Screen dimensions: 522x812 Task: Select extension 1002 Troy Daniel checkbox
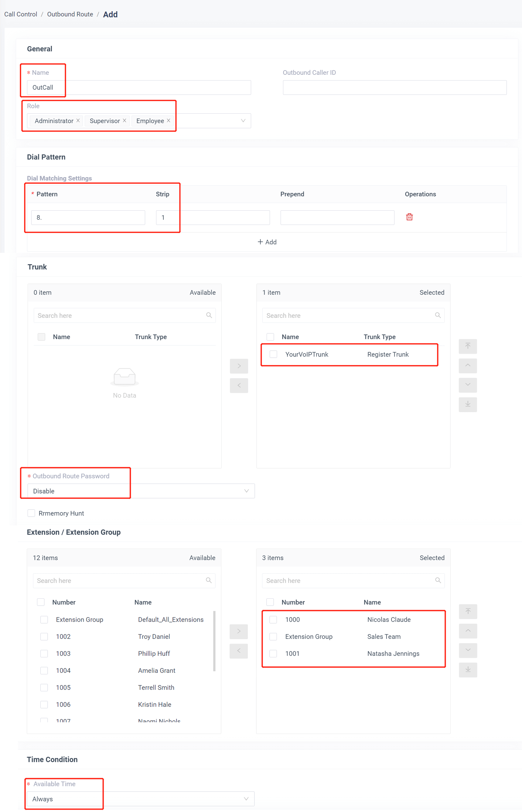click(x=44, y=637)
